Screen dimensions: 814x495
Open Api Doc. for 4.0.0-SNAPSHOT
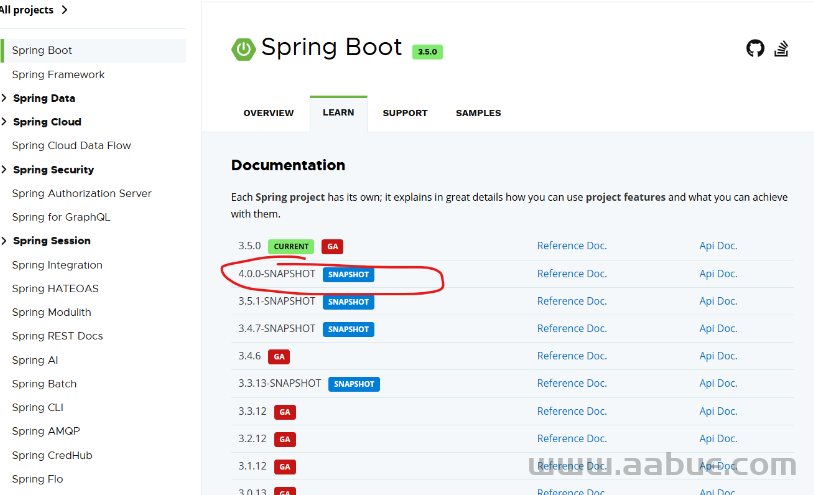[x=718, y=273]
